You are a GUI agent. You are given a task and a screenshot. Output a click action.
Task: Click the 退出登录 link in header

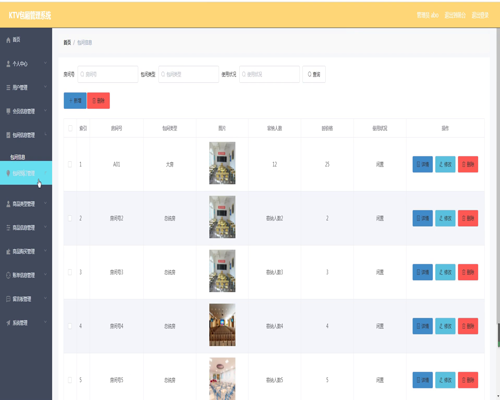480,15
